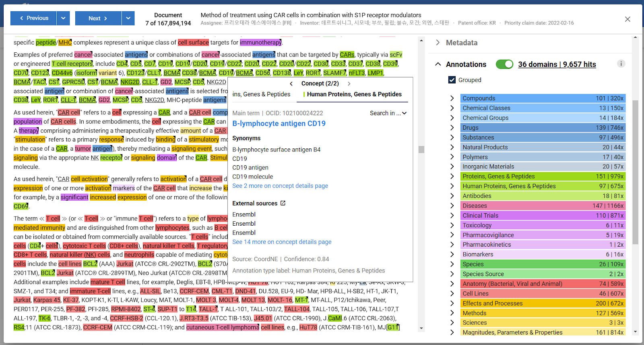Screen dimensions: 644x345
Task: Go to the next document
Action: point(98,18)
